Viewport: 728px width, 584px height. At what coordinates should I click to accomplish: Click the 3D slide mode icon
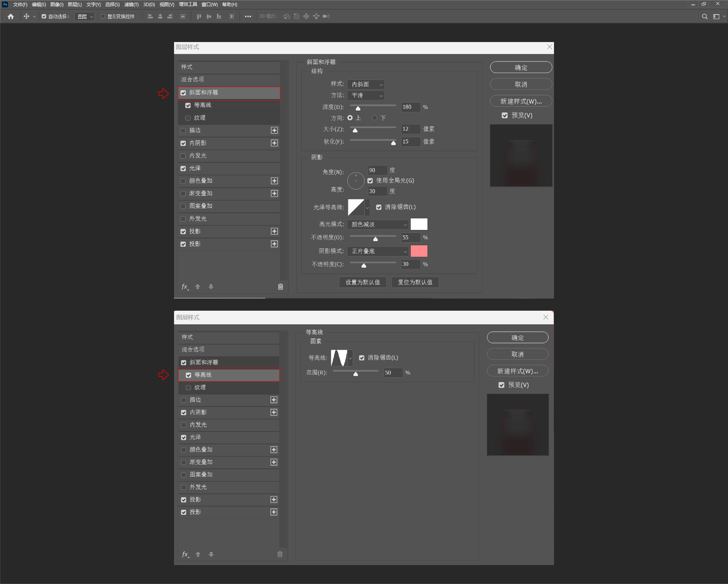pyautogui.click(x=316, y=16)
